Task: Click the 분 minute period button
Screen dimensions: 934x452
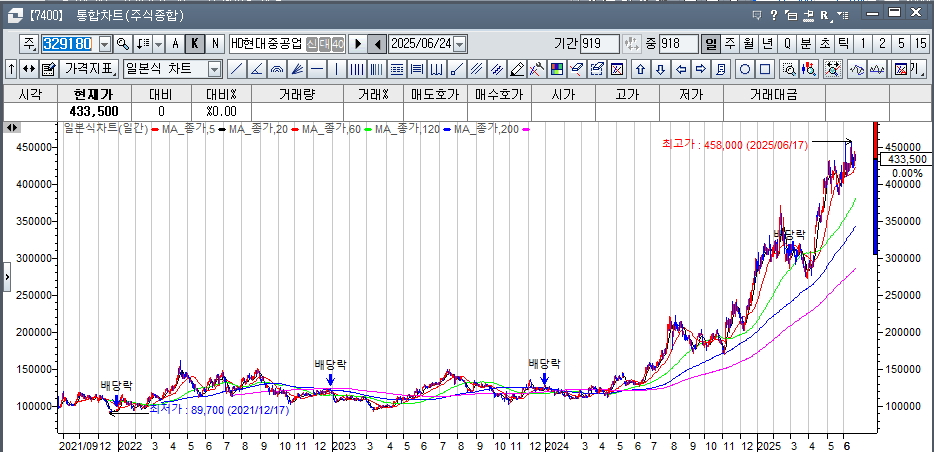Action: click(x=806, y=44)
